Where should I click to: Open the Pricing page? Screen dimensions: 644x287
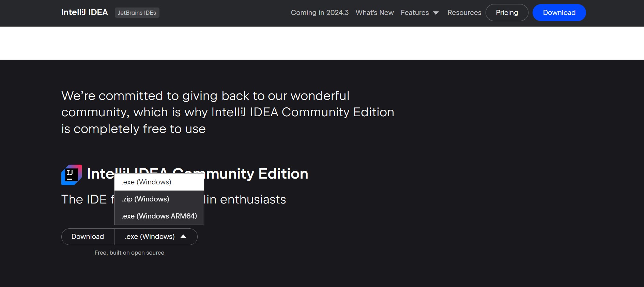click(x=507, y=13)
